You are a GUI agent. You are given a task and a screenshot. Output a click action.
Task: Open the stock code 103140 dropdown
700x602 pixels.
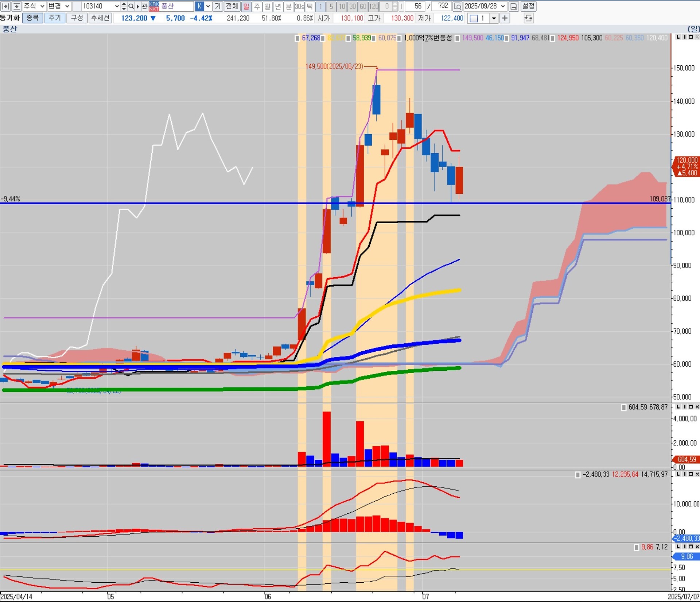(x=117, y=6)
